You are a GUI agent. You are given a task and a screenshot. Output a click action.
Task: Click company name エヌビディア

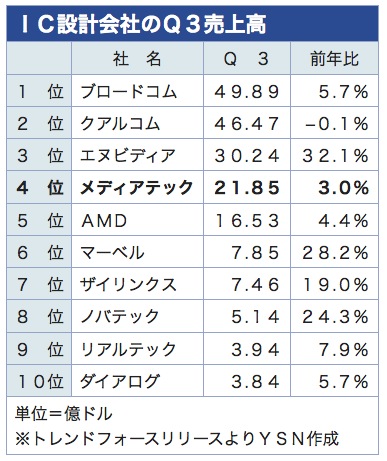tap(128, 156)
